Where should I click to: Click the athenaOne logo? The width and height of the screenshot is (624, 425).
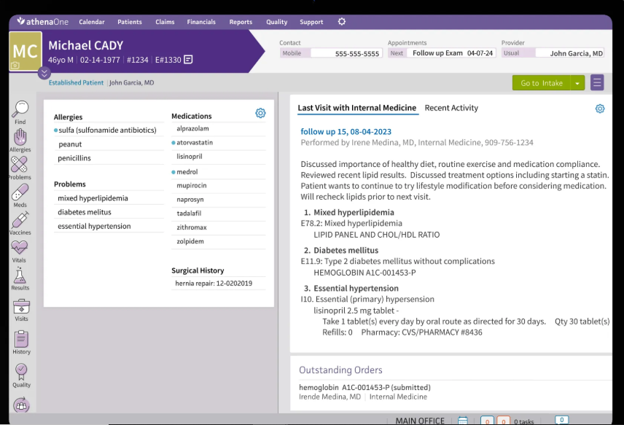coord(43,21)
